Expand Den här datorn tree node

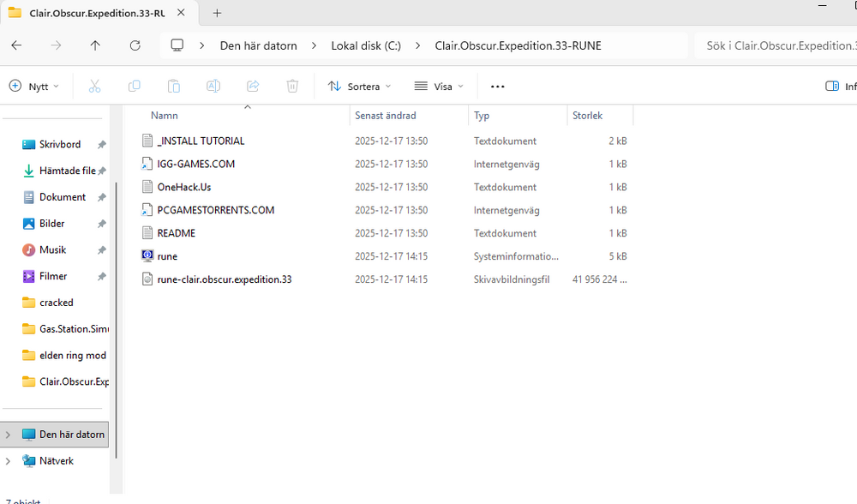[8, 435]
